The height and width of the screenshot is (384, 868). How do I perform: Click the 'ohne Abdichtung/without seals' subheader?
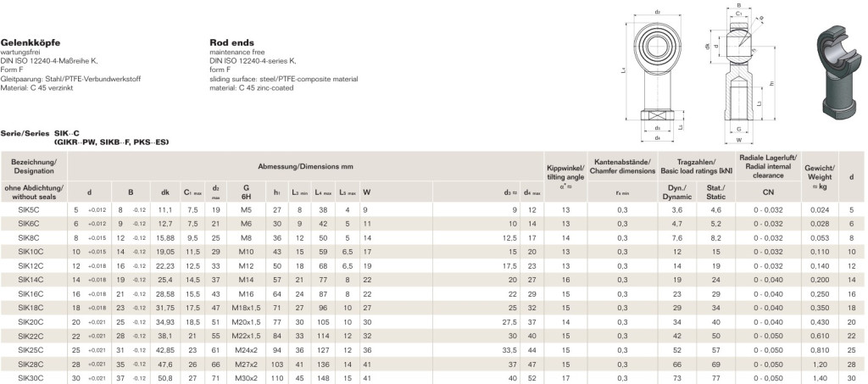click(x=34, y=192)
